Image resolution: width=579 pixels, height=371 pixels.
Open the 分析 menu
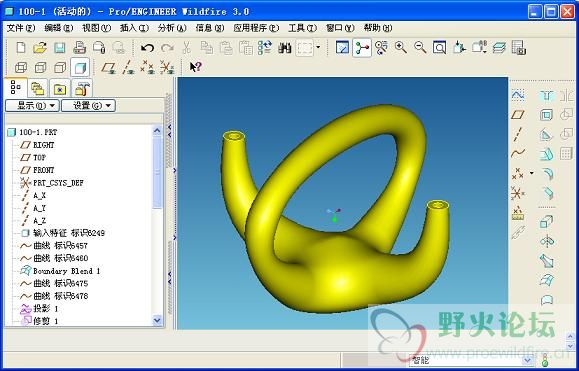pos(172,28)
